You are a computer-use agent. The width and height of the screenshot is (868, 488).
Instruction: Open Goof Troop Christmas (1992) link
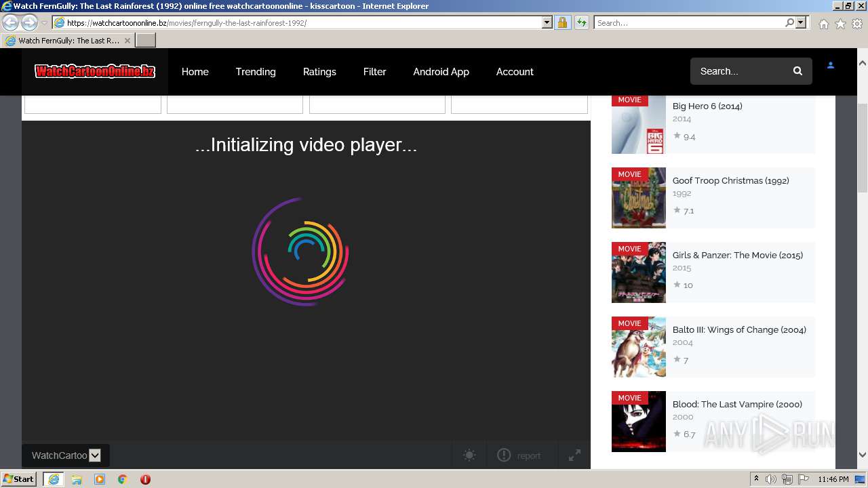coord(730,180)
